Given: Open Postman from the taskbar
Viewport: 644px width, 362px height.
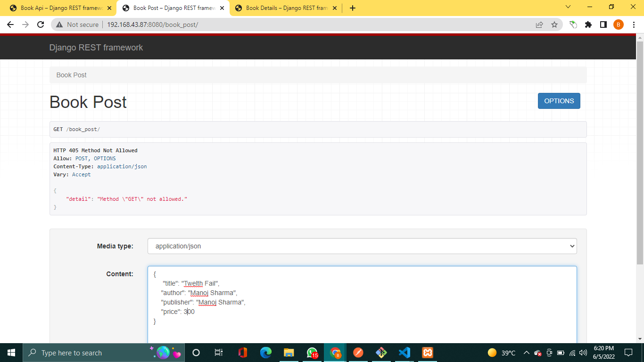Looking at the screenshot, I should point(358,353).
